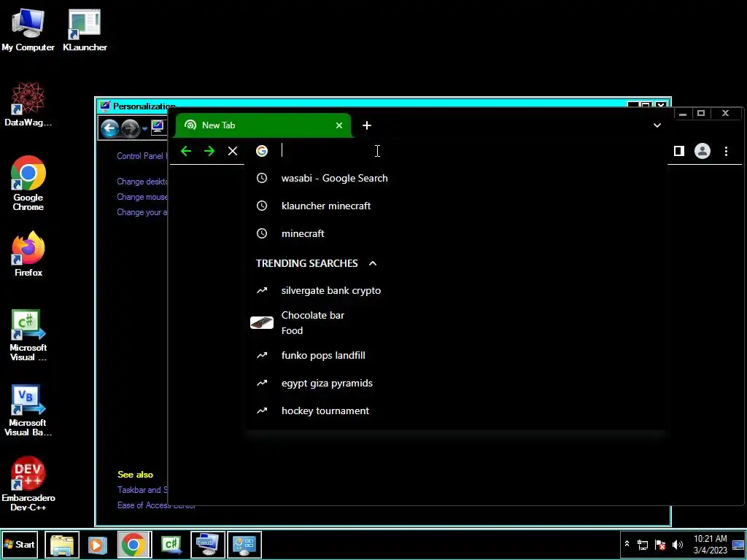Screen dimensions: 747x560
Task: Open 'Taskbar and S...' link under See also
Action: tap(142, 489)
